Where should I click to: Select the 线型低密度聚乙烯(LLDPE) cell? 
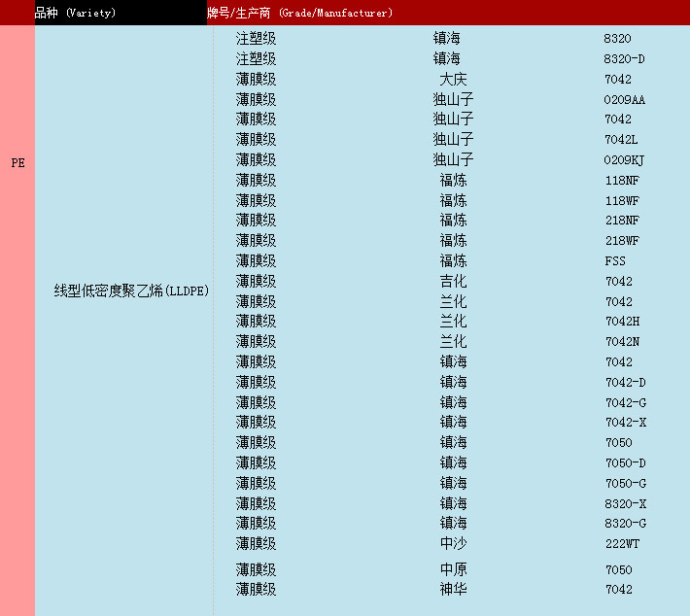point(131,291)
